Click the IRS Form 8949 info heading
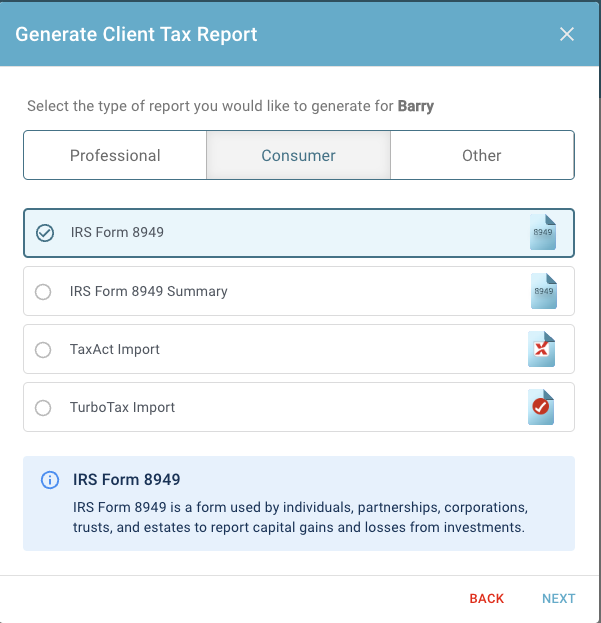The image size is (601, 623). pyautogui.click(x=126, y=480)
